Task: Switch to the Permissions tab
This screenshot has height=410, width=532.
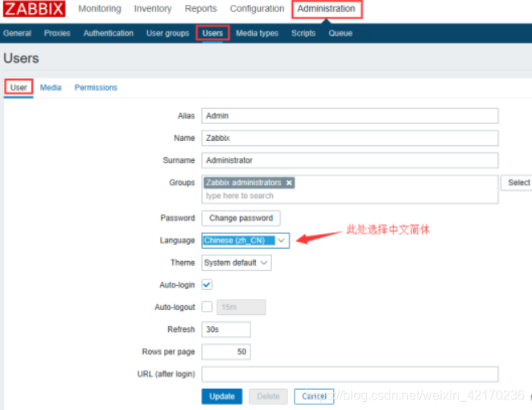Action: coord(96,88)
